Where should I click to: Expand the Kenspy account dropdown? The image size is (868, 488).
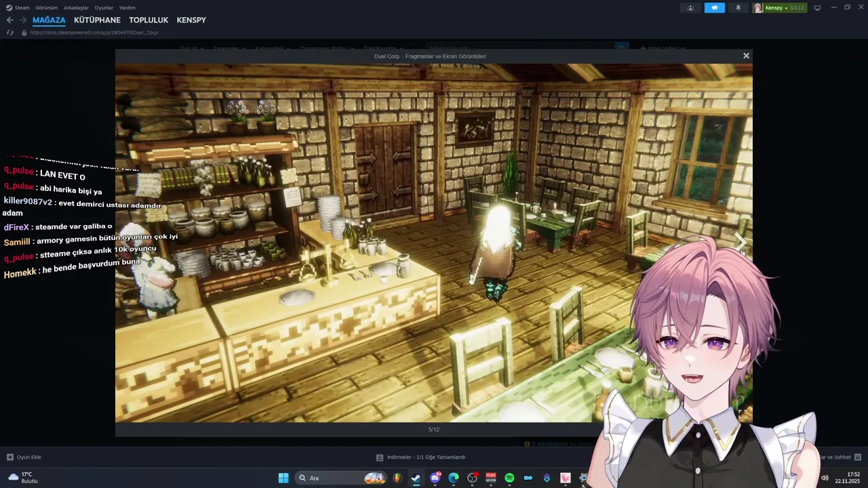pyautogui.click(x=785, y=7)
